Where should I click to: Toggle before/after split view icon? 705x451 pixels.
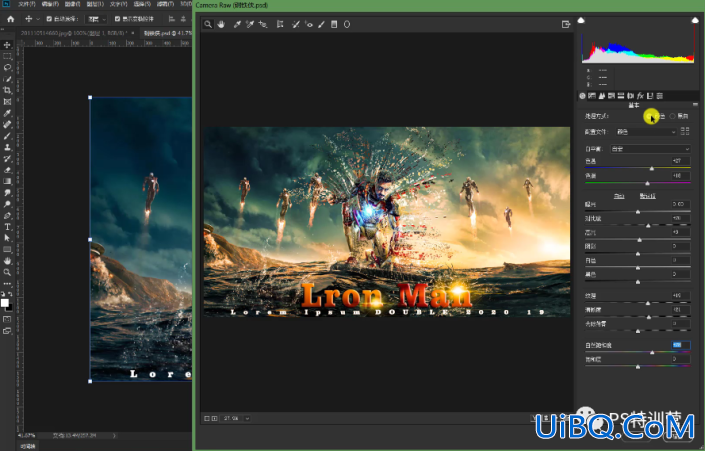(214, 418)
